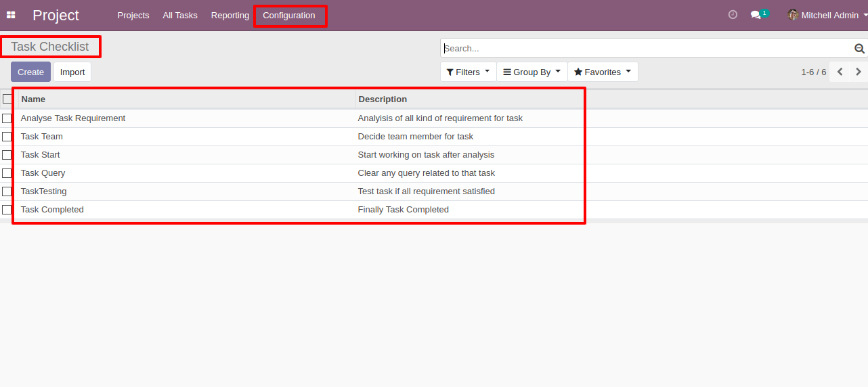Viewport: 868px width, 387px height.
Task: Open the activities clock icon
Action: [733, 15]
